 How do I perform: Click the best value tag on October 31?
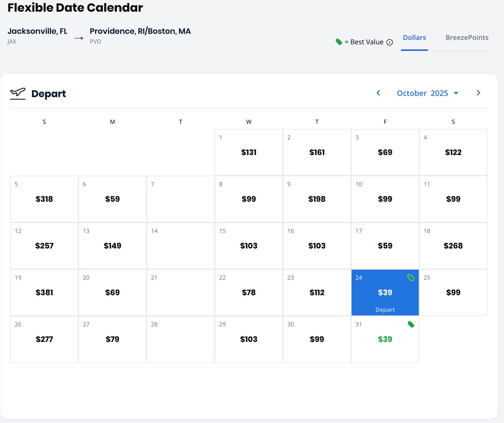tap(411, 324)
